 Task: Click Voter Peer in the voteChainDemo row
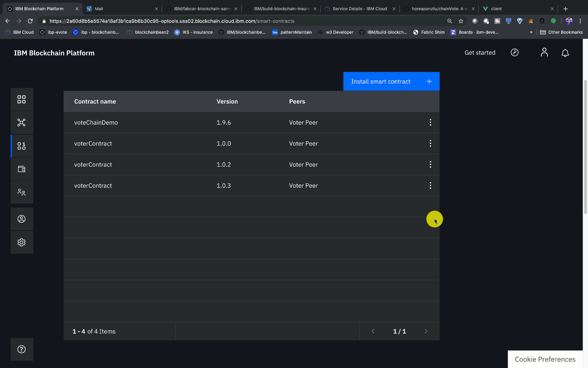click(x=303, y=122)
